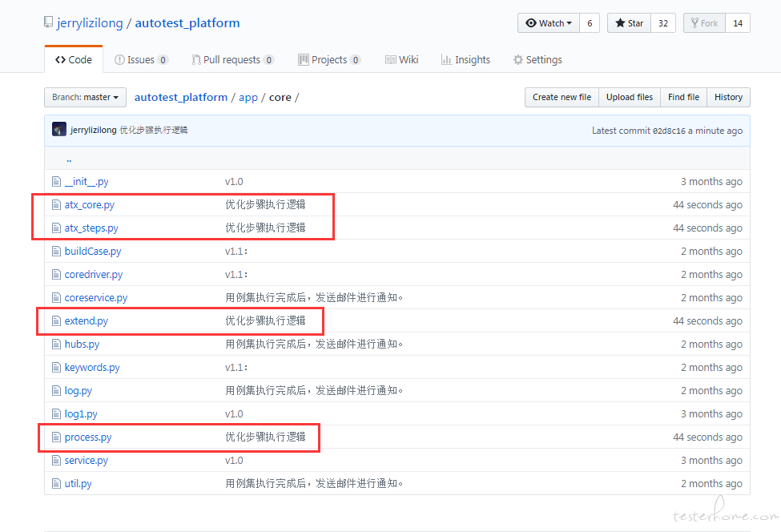Open the service.py file
The image size is (781, 532).
click(87, 460)
